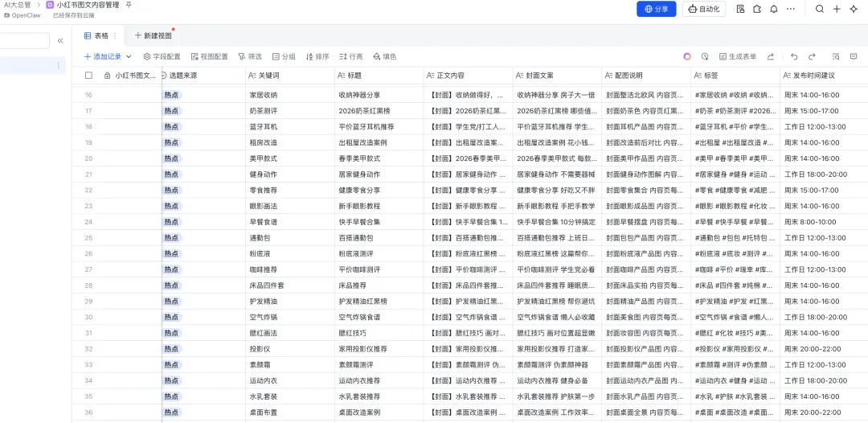The image size is (868, 423).
Task: Select the 小红书图文… first column header
Action: 131,76
